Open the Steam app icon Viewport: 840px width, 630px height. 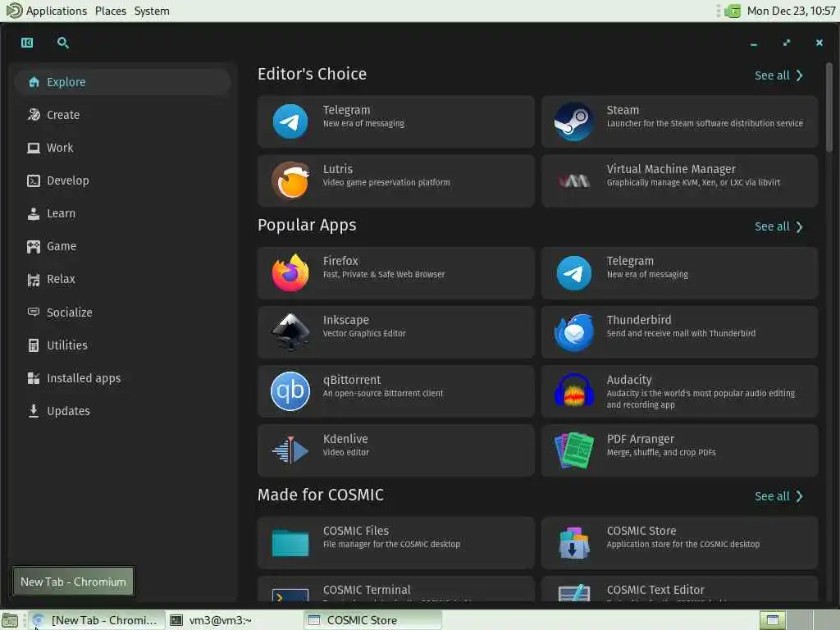[573, 121]
